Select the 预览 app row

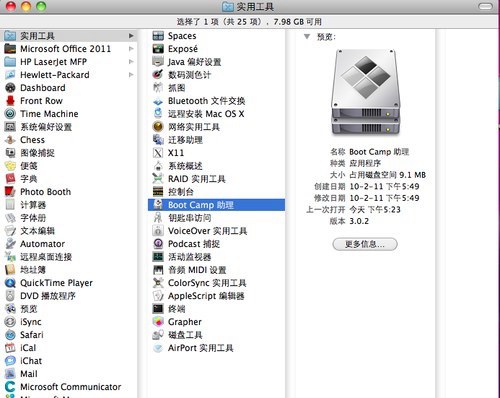coord(69,309)
